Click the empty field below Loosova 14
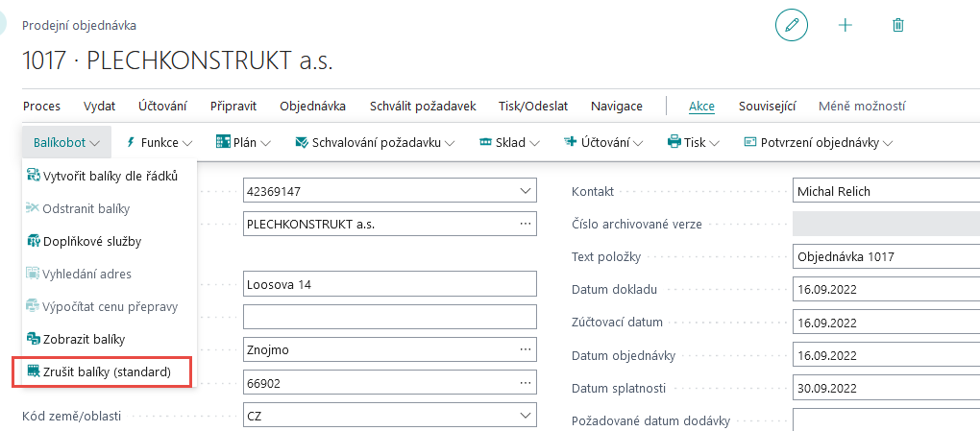Viewport: 980px width, 431px height. tap(390, 317)
